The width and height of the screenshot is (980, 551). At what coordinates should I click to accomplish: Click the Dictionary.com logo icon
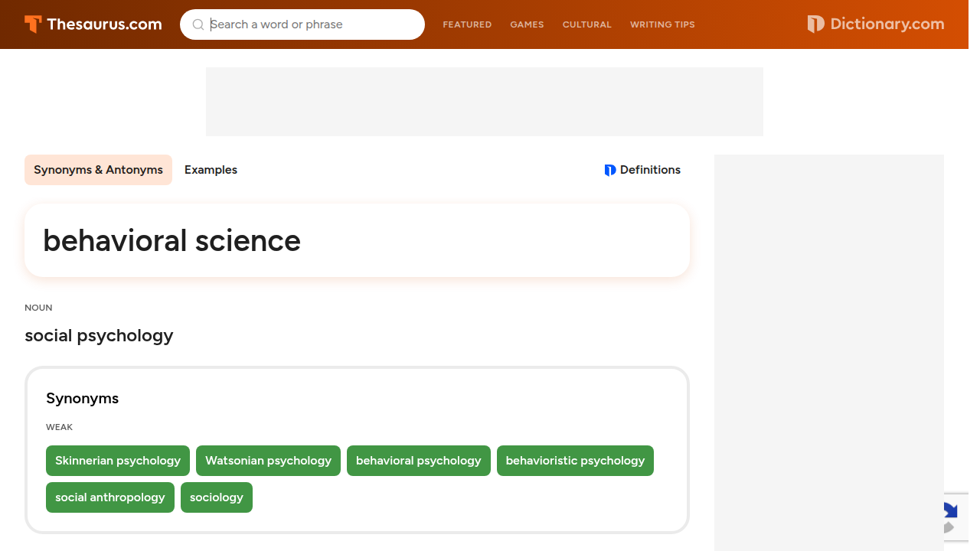click(816, 24)
